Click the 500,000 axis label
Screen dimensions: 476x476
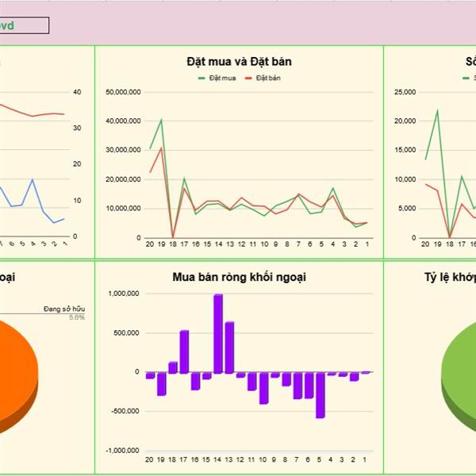(x=126, y=333)
